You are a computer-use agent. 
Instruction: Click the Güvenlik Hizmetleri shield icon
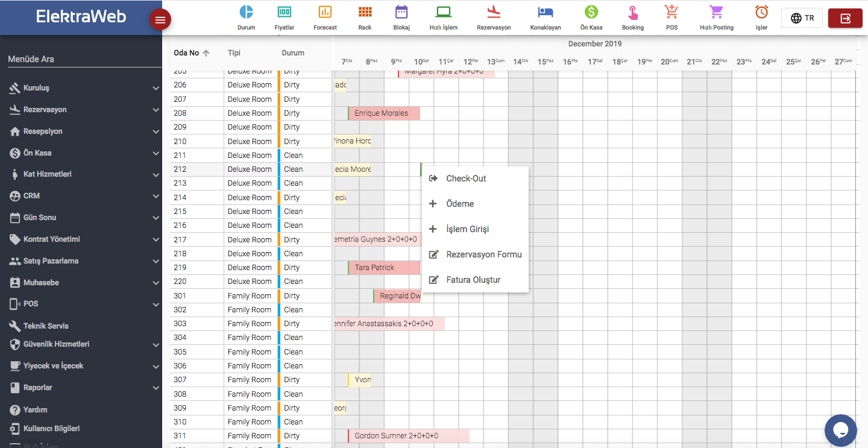pos(15,344)
